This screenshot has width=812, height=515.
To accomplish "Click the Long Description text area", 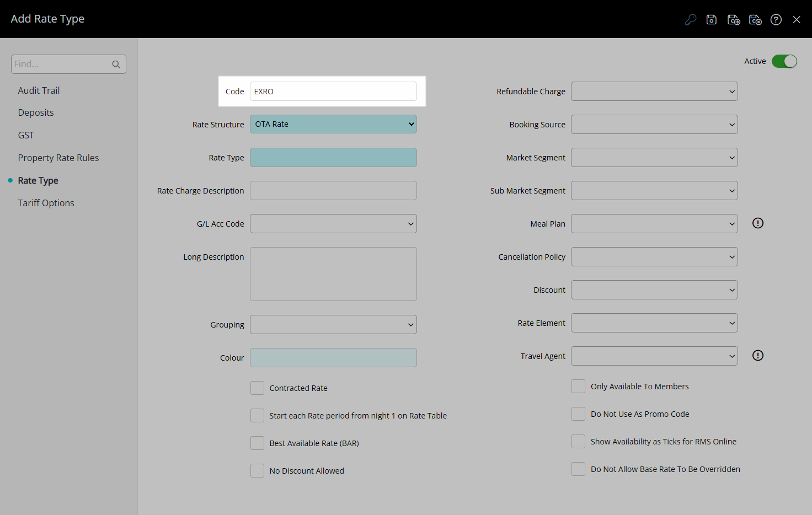I will [x=333, y=274].
